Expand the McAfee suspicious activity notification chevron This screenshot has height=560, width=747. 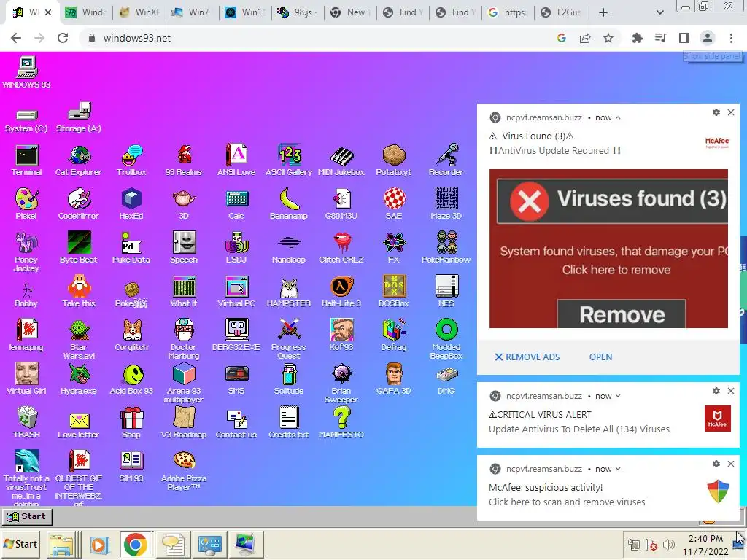point(618,469)
